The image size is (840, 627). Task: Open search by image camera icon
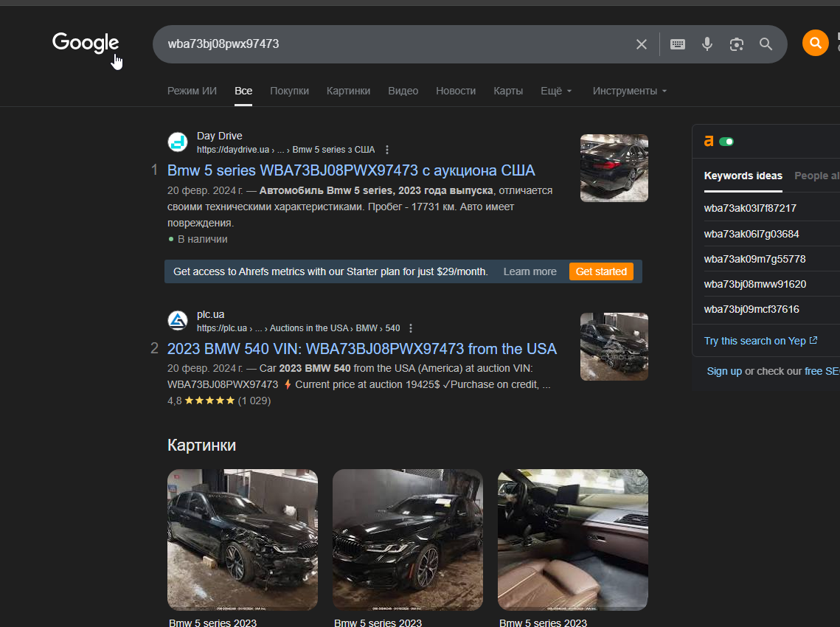click(x=737, y=44)
